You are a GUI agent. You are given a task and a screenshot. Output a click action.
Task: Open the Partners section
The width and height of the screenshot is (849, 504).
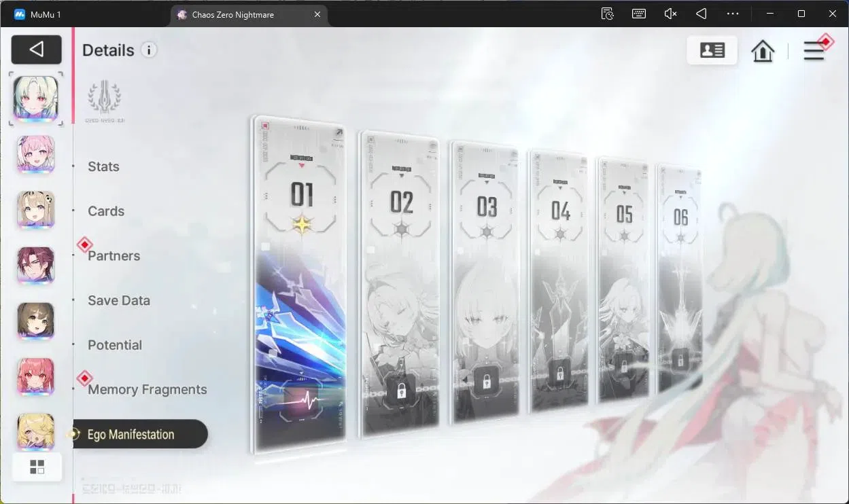(x=114, y=256)
